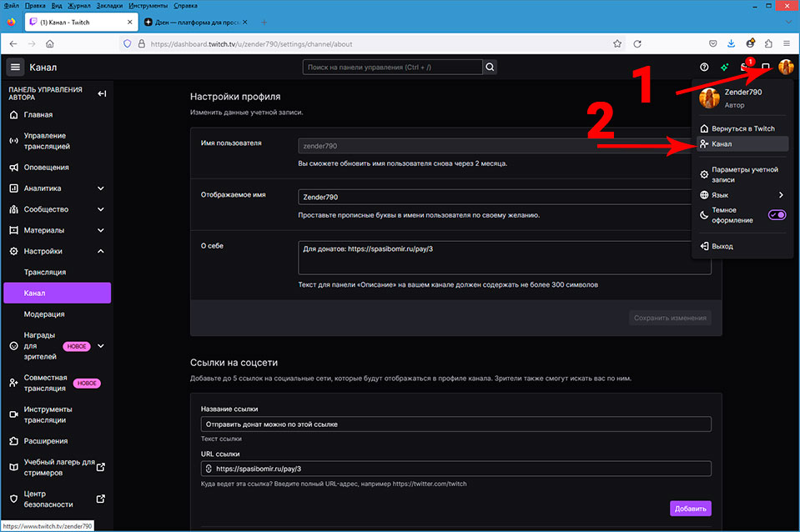
Task: Click the green sparkle icon in header
Action: pyautogui.click(x=724, y=67)
